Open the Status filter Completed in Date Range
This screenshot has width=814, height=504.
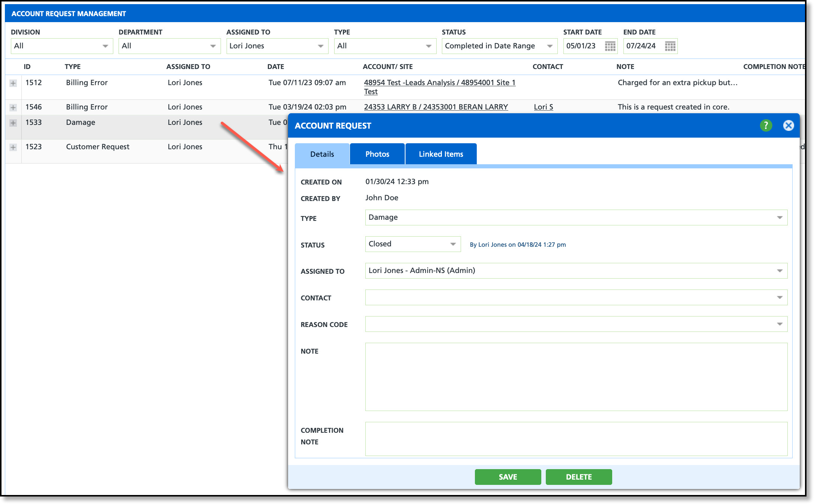point(499,46)
